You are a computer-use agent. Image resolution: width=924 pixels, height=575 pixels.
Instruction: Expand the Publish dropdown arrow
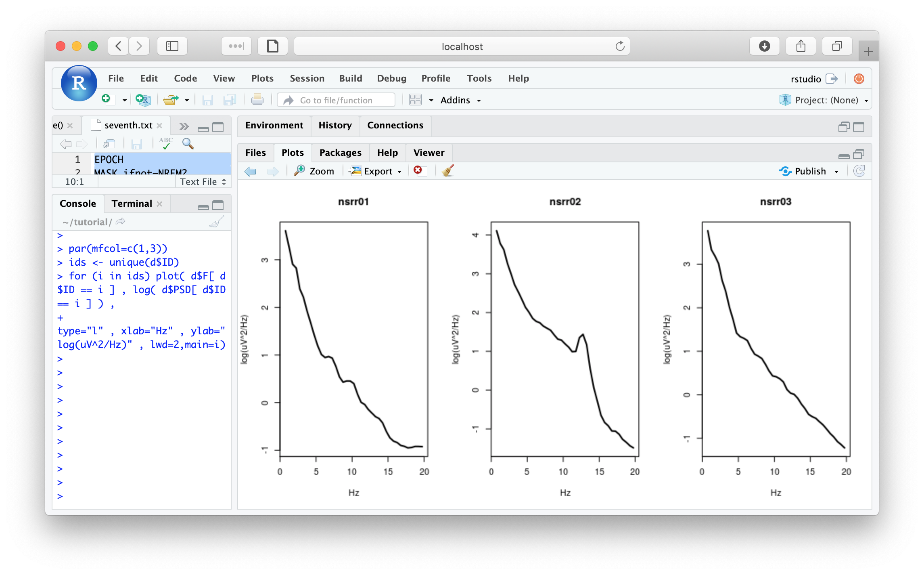click(x=836, y=172)
